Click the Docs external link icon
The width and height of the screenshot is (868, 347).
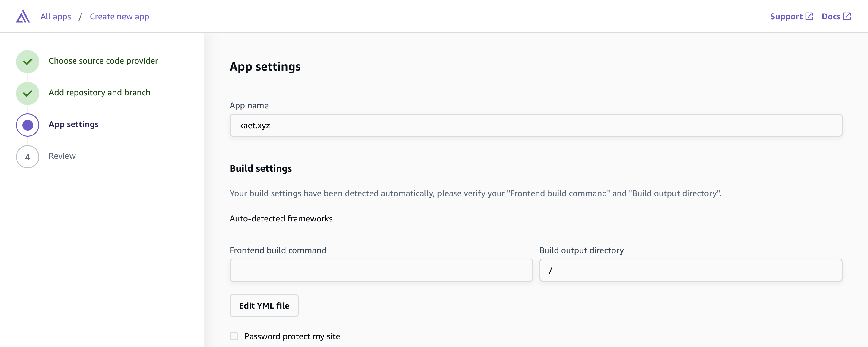tap(847, 16)
